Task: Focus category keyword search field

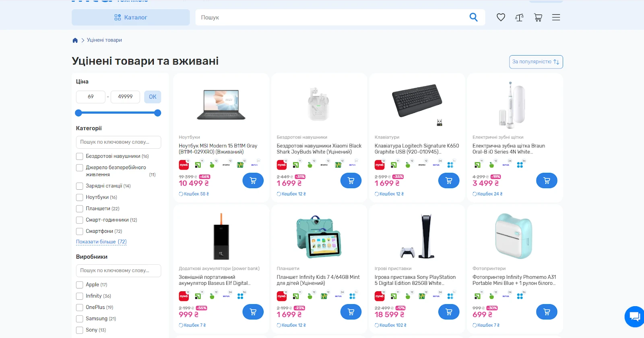Action: (x=118, y=142)
